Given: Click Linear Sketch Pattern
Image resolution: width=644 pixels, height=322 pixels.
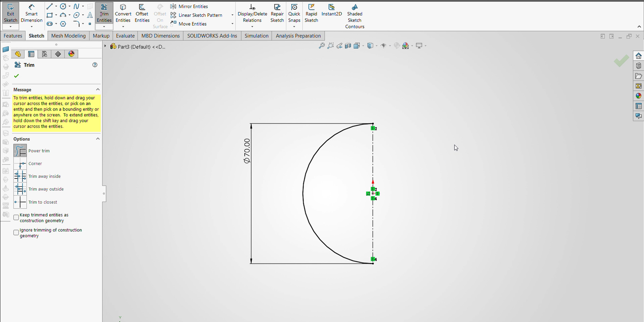Looking at the screenshot, I should [196, 15].
